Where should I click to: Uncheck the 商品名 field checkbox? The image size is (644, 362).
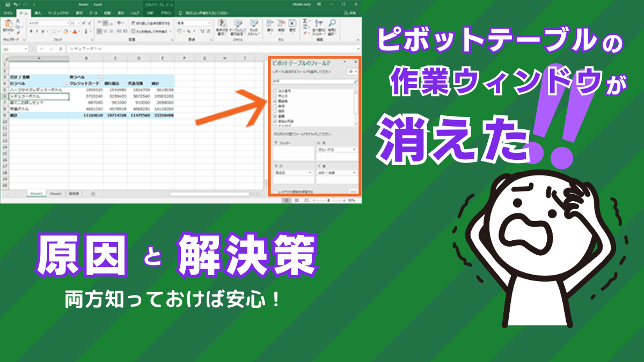[x=274, y=101]
